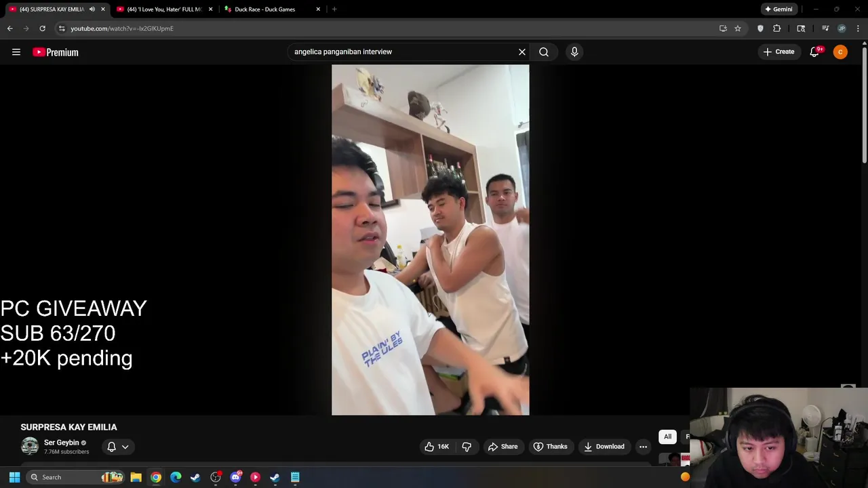Clear the search text with the X
Viewport: 868px width, 488px height.
coord(522,52)
